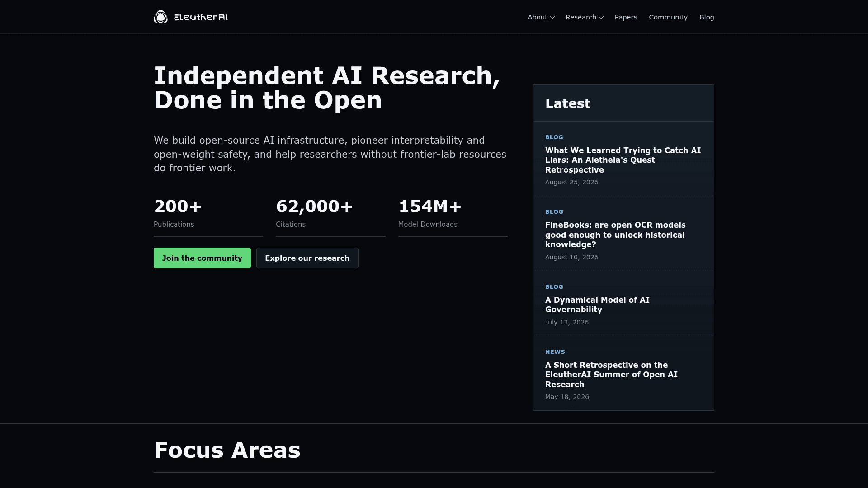Click the BLOG tag above Governability post
The width and height of the screenshot is (868, 488).
coord(554,286)
